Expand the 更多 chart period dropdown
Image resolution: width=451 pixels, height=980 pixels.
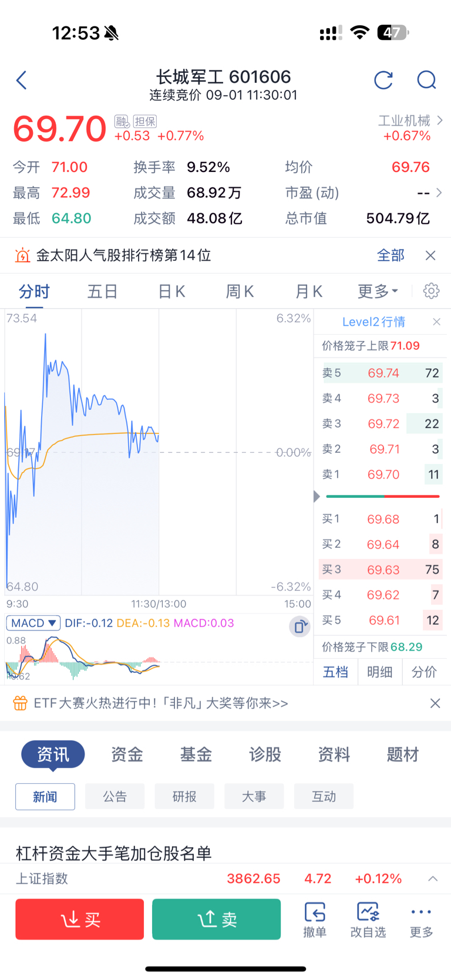[378, 291]
